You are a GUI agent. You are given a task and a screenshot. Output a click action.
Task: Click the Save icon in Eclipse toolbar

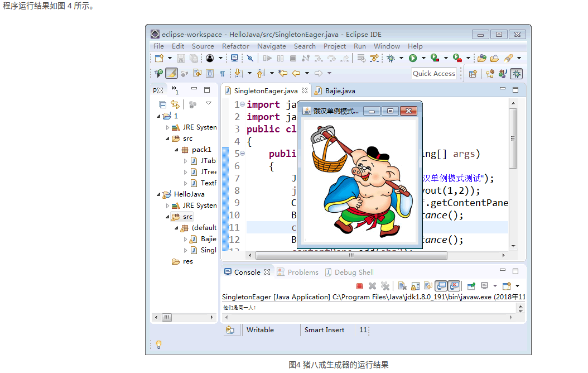(x=181, y=58)
